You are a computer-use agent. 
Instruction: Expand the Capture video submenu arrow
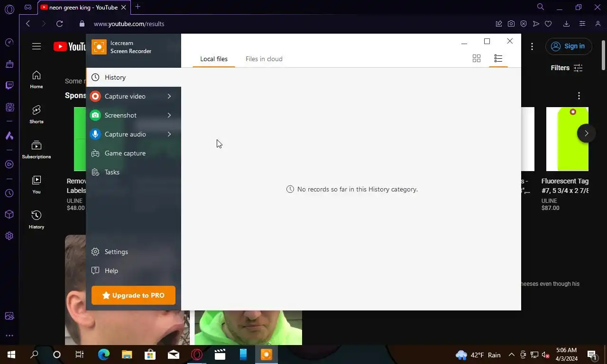point(169,96)
